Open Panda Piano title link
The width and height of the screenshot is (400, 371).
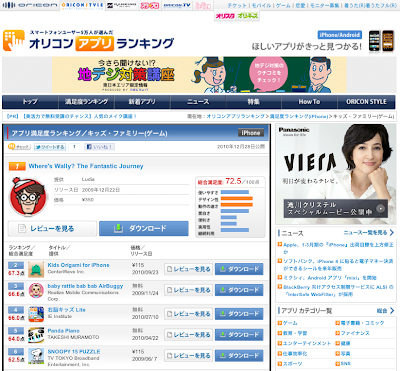click(x=63, y=331)
